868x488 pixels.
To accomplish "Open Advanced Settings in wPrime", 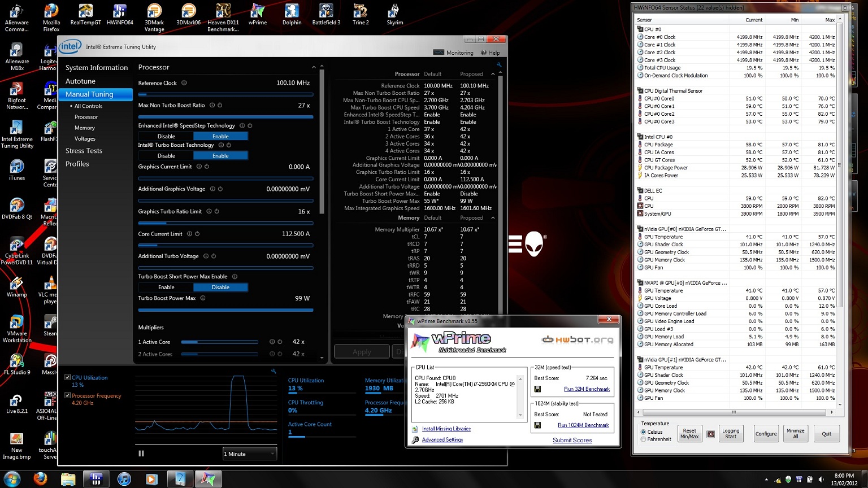I will click(442, 439).
